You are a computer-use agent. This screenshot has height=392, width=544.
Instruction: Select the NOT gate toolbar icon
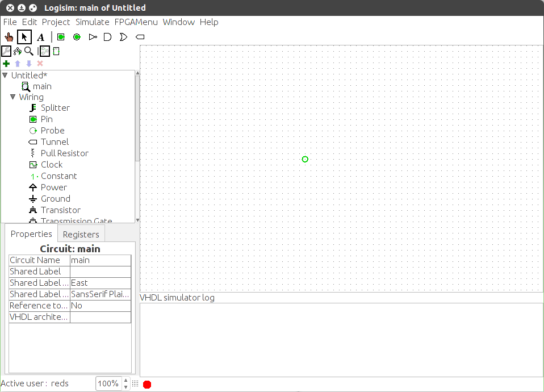[93, 37]
